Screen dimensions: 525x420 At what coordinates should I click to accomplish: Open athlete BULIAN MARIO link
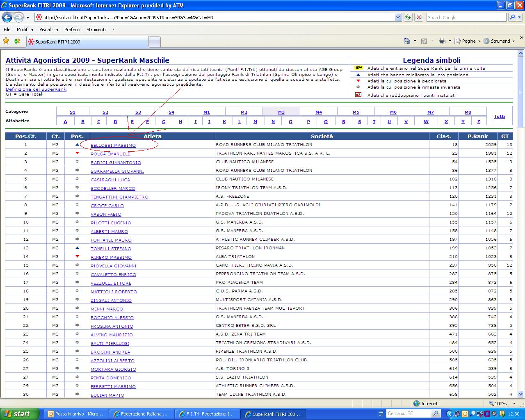pyautogui.click(x=107, y=395)
